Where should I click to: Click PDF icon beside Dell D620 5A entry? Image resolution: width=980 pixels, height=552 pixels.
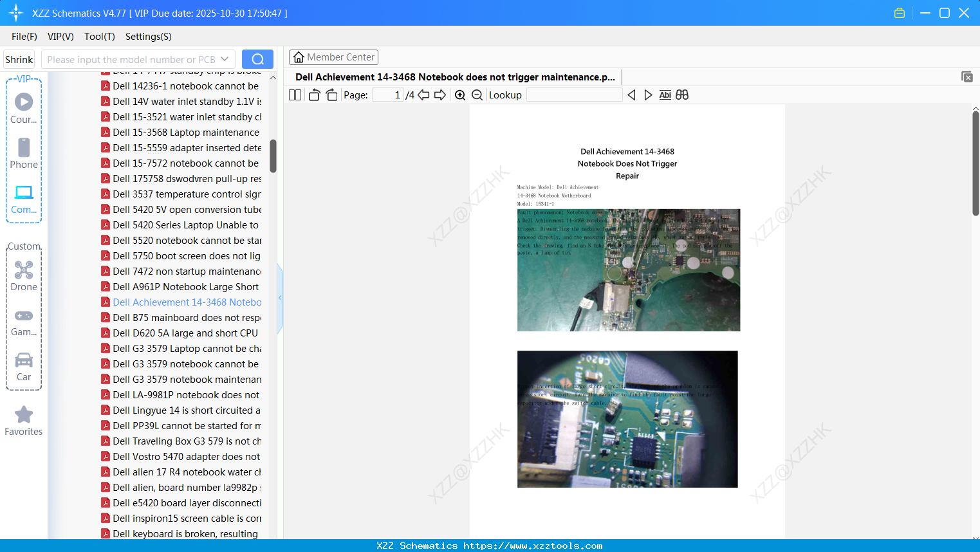(106, 333)
